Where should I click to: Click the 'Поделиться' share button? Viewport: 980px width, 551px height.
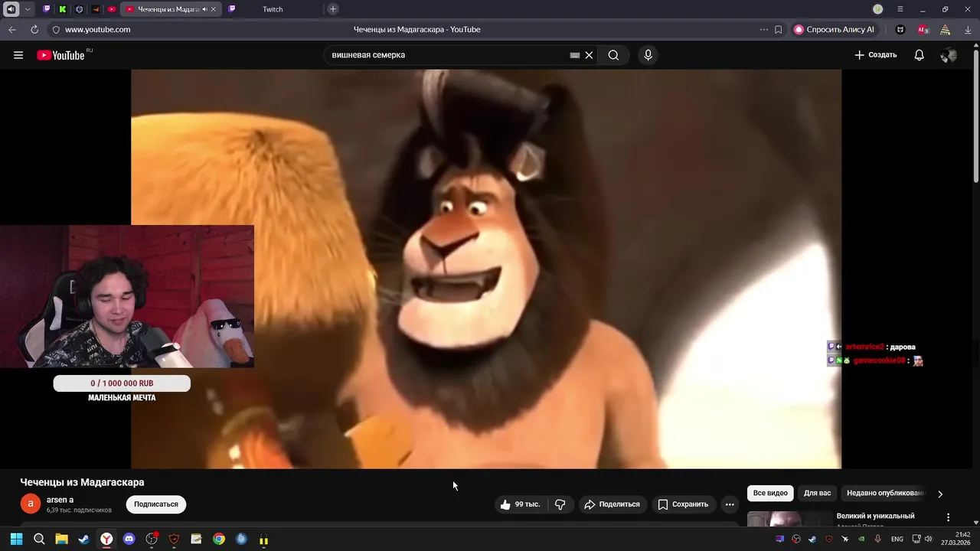[612, 504]
